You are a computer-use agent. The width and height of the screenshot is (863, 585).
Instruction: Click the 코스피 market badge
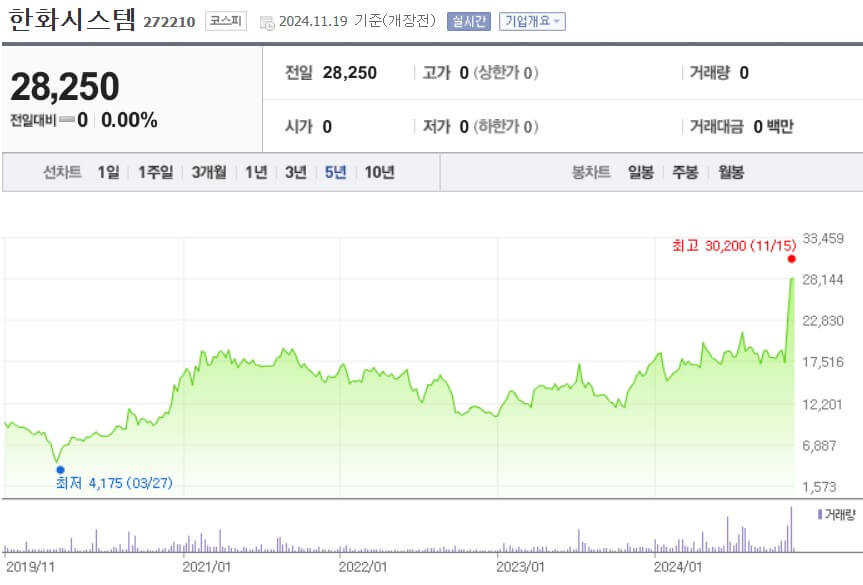(226, 21)
